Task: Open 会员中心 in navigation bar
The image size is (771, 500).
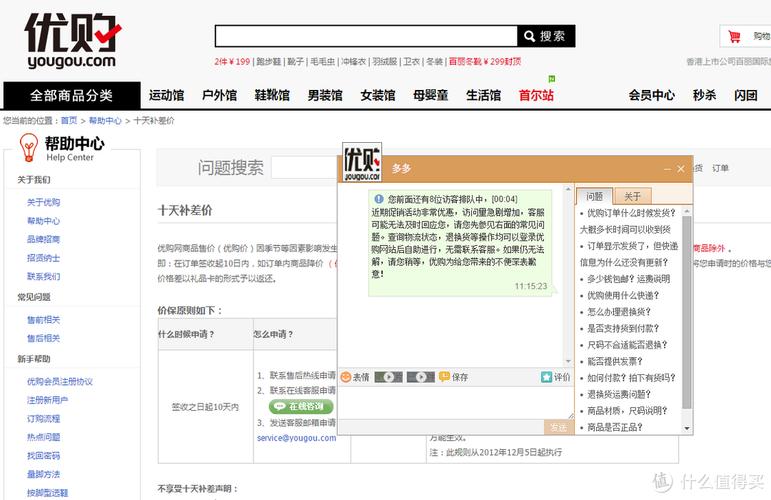Action: coord(652,95)
